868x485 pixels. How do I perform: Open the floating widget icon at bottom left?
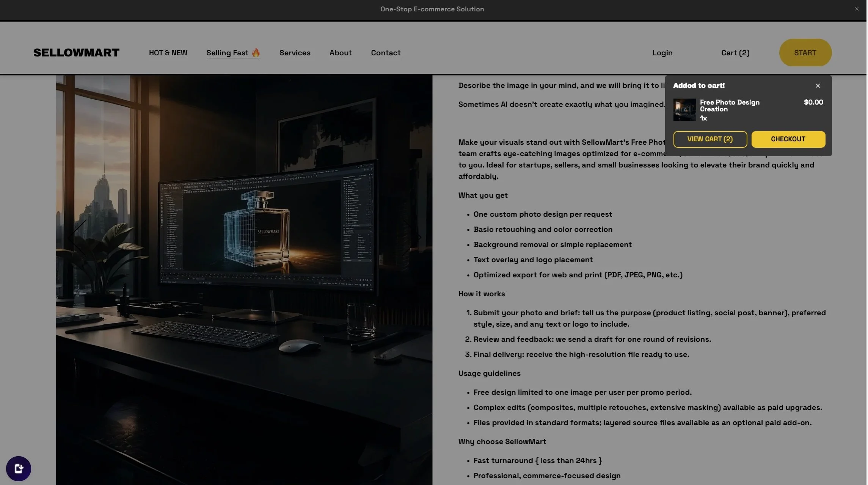pyautogui.click(x=19, y=469)
